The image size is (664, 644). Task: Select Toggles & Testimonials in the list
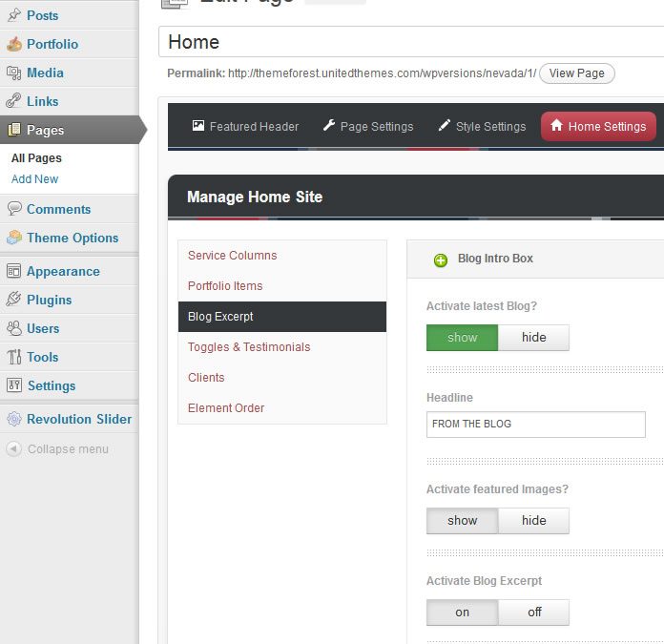click(249, 347)
